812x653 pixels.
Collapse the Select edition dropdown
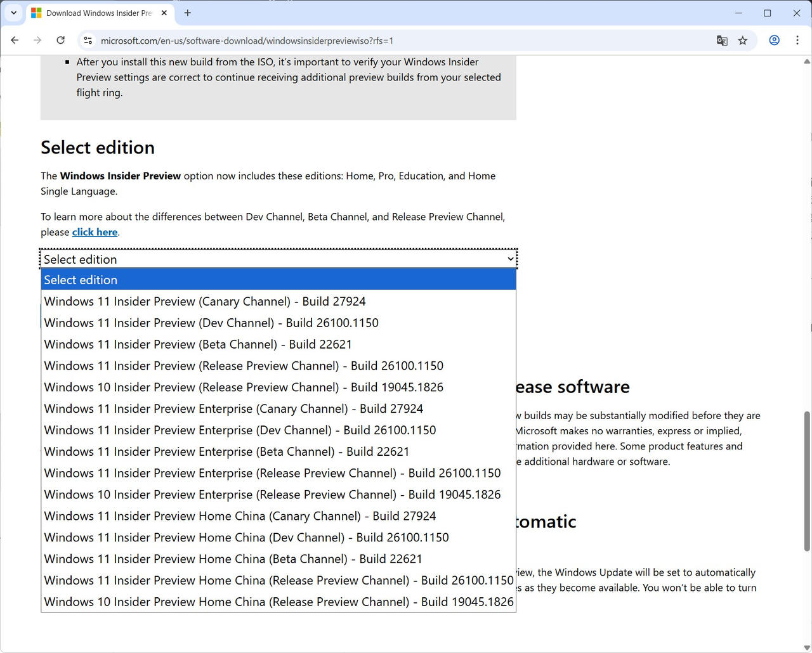click(x=278, y=259)
